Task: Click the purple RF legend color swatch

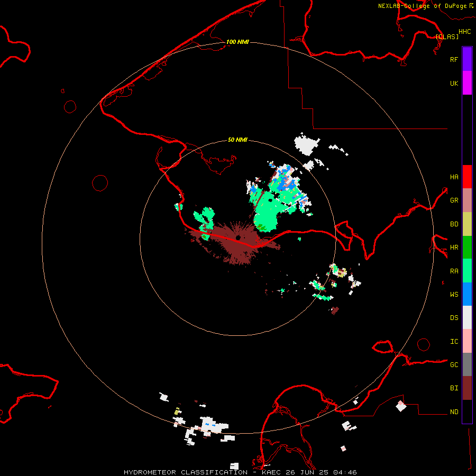Action: (467, 59)
